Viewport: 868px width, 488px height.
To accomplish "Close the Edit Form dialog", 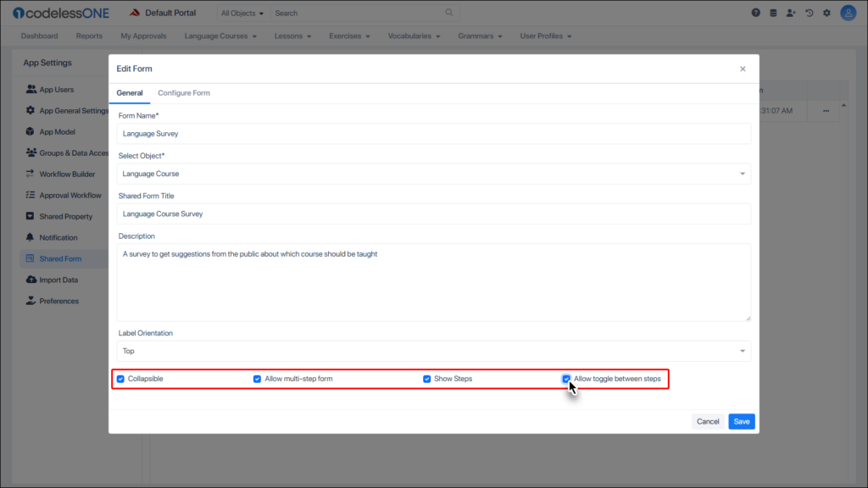I will click(x=743, y=69).
